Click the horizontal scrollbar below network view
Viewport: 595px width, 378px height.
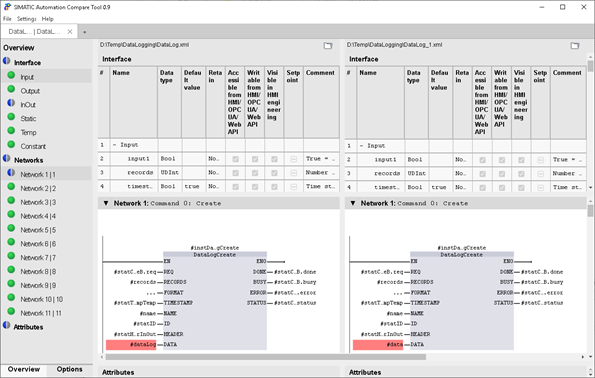[x=266, y=357]
